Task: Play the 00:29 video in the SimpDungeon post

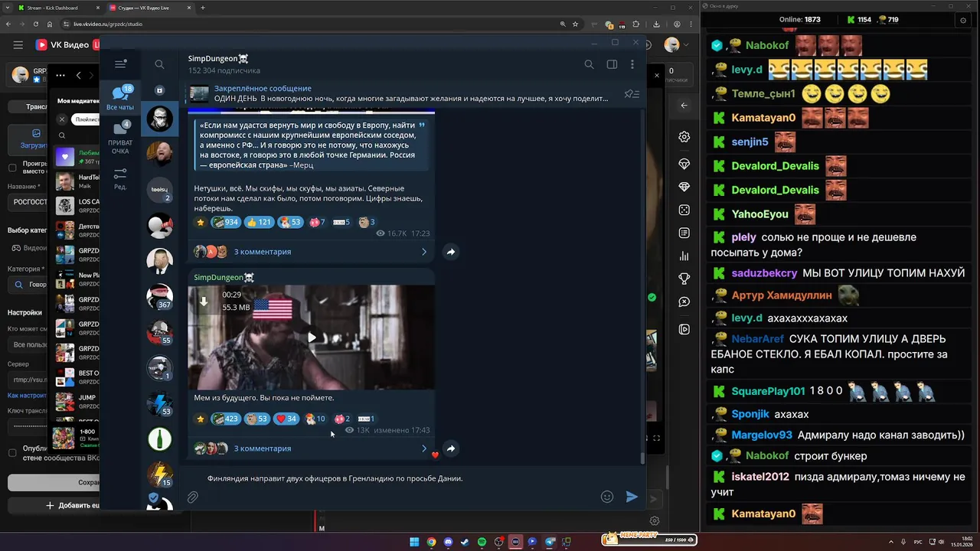Action: pyautogui.click(x=312, y=337)
